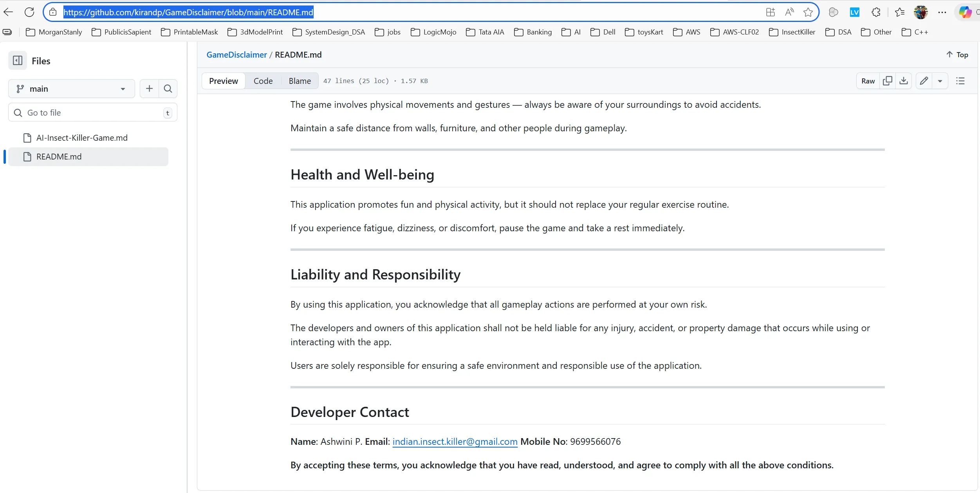This screenshot has height=493, width=980.
Task: Open the MorganStanly bookmarks folder
Action: [54, 32]
